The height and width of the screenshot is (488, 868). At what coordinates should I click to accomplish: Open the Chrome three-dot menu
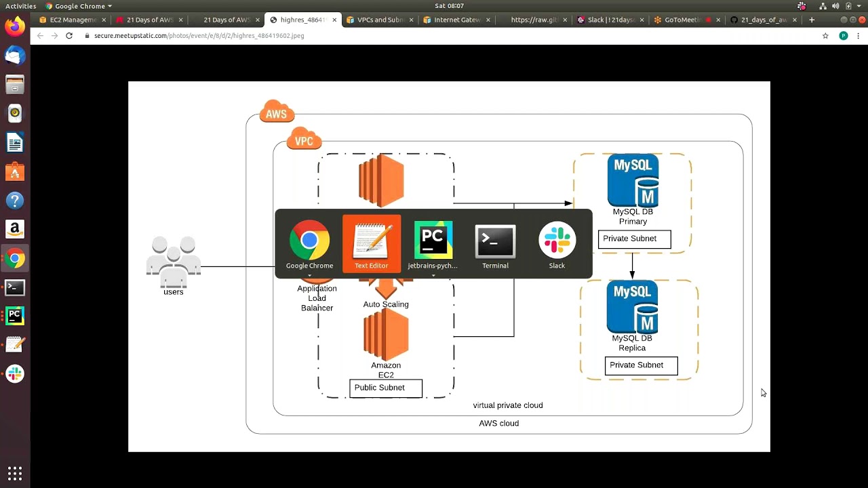[x=859, y=35]
